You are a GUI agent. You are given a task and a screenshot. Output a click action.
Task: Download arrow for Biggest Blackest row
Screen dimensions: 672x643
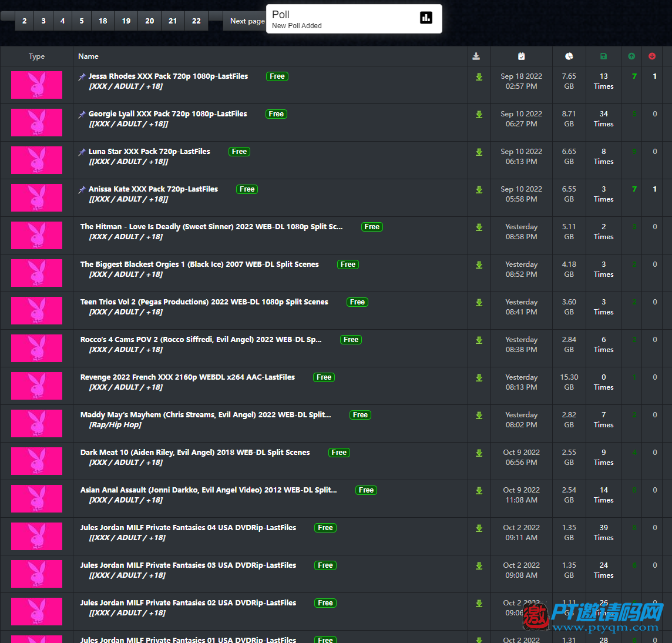(479, 265)
